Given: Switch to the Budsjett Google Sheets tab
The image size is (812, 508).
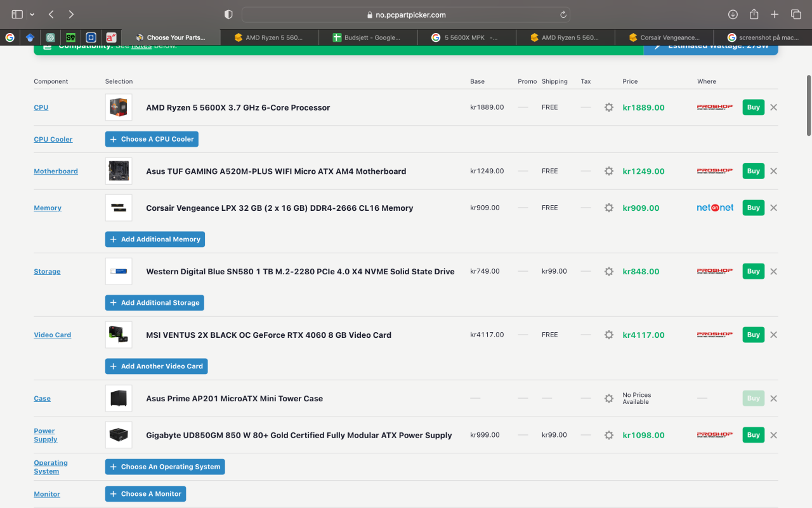Looking at the screenshot, I should click(368, 37).
